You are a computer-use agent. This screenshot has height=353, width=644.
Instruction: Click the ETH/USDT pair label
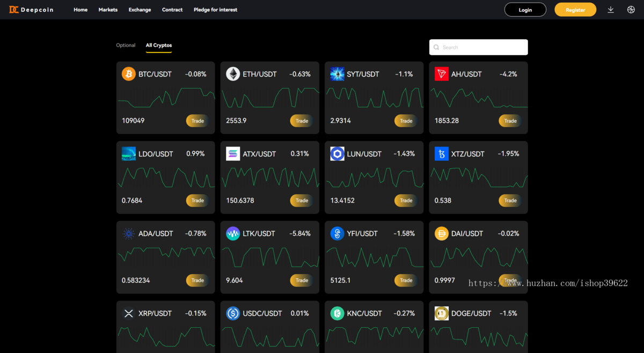(x=260, y=74)
